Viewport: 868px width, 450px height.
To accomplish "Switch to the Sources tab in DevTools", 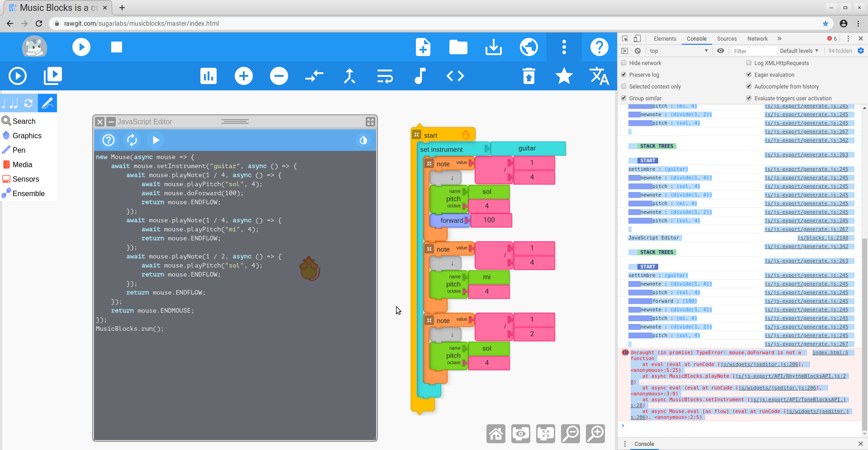I will [726, 38].
